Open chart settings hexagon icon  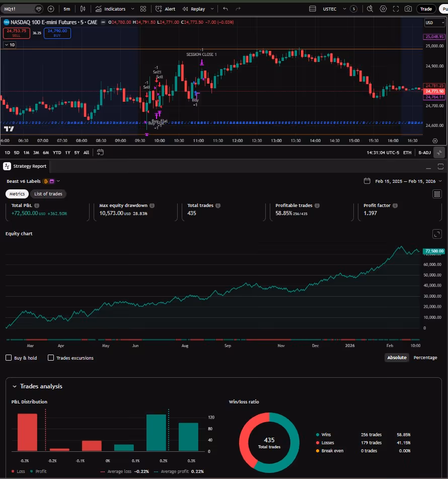[383, 9]
